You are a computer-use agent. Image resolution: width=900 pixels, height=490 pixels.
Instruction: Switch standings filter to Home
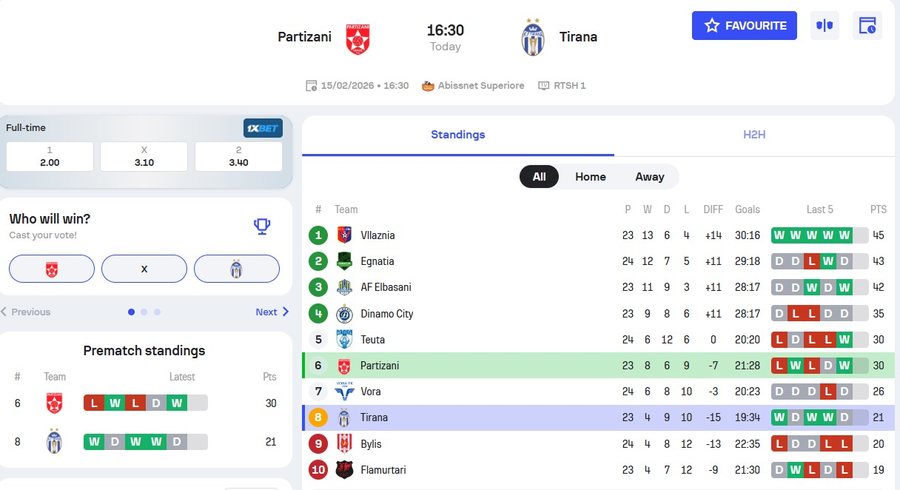coord(590,177)
